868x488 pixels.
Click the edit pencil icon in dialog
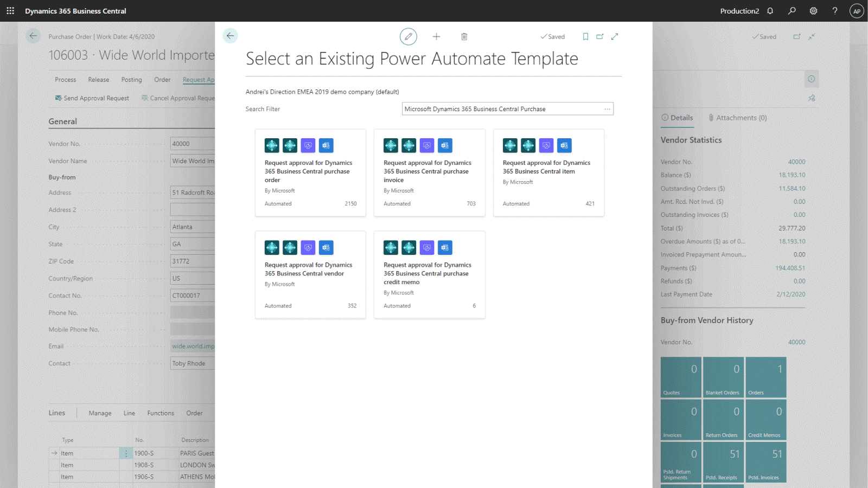click(409, 36)
